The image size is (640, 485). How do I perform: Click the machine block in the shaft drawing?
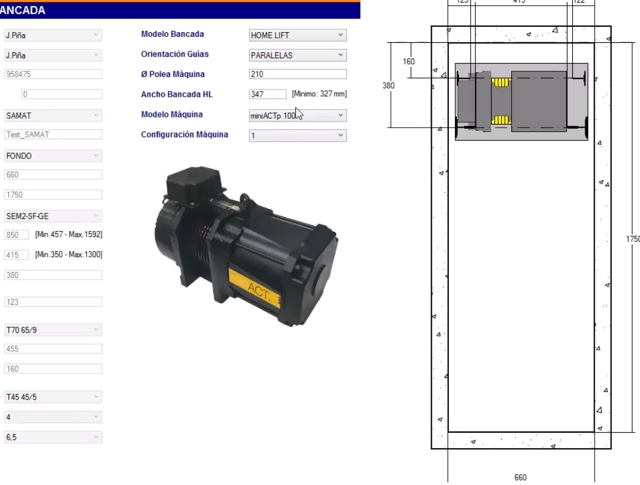tap(522, 102)
